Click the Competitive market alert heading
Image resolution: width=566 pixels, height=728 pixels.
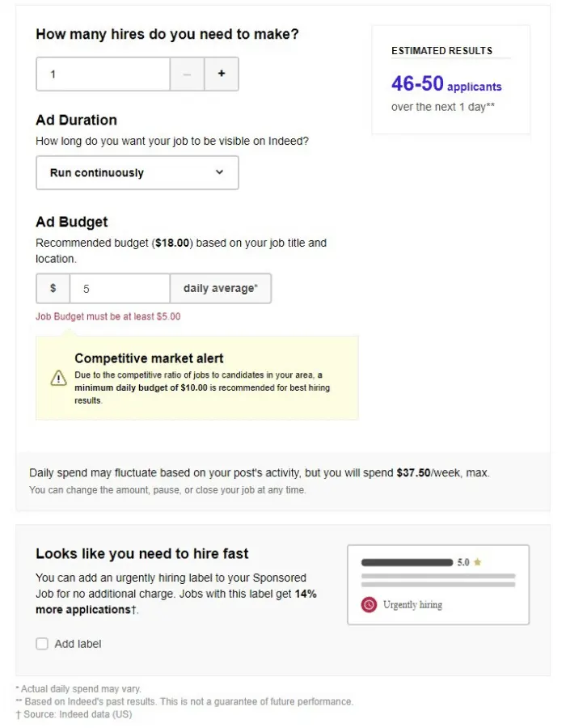[x=149, y=358]
